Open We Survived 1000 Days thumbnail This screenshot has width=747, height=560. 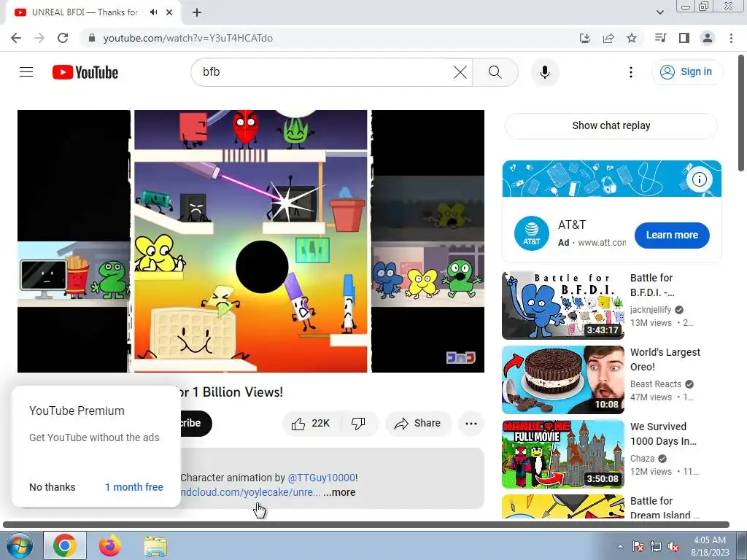click(563, 454)
